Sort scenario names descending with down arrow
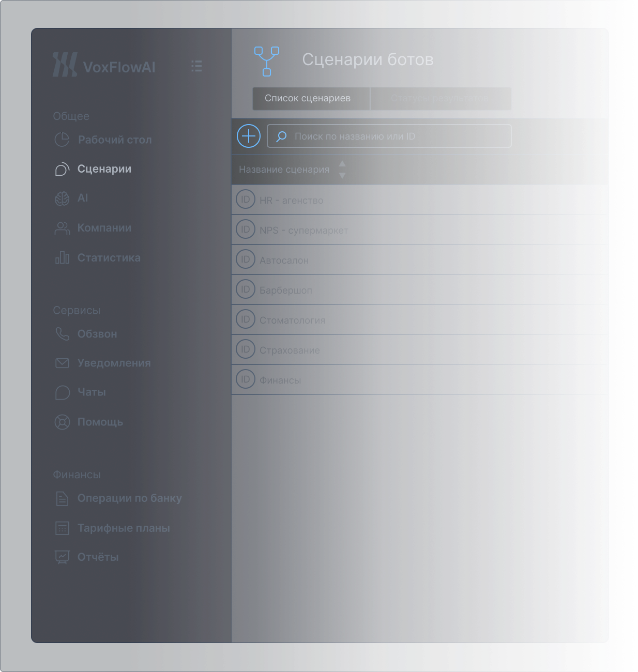The image size is (638, 672). tap(342, 176)
